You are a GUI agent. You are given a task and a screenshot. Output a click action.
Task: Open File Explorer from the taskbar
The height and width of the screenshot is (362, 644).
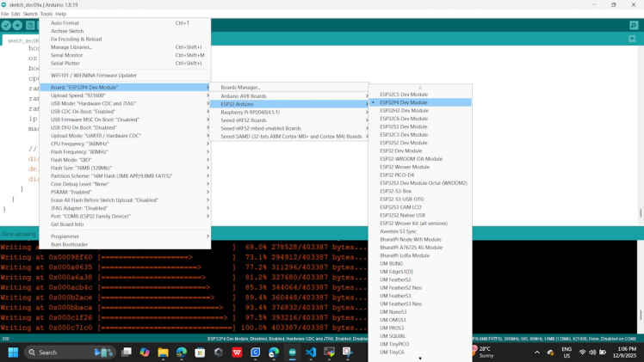(163, 353)
